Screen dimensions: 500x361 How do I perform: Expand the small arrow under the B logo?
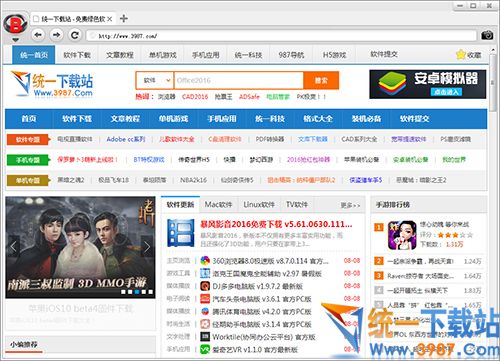pos(15,40)
